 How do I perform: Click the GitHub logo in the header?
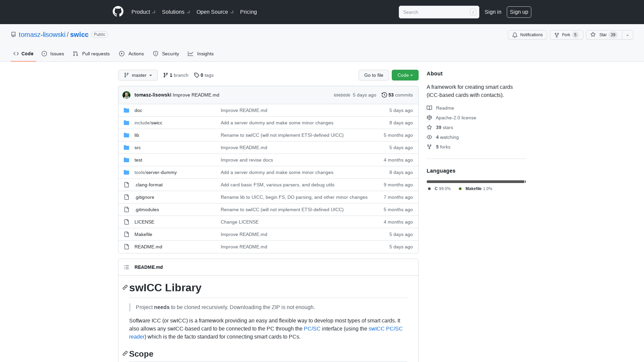pos(118,12)
